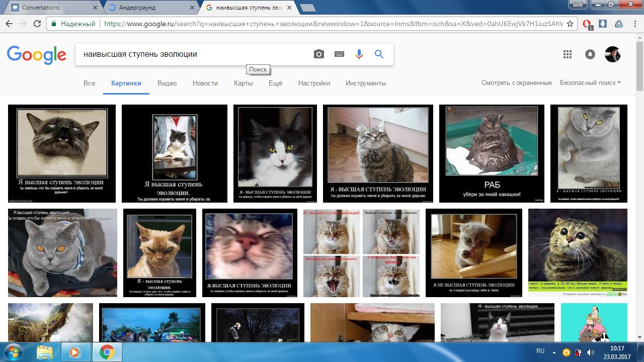The height and width of the screenshot is (362, 644).
Task: Click the Google search input field
Action: (194, 54)
